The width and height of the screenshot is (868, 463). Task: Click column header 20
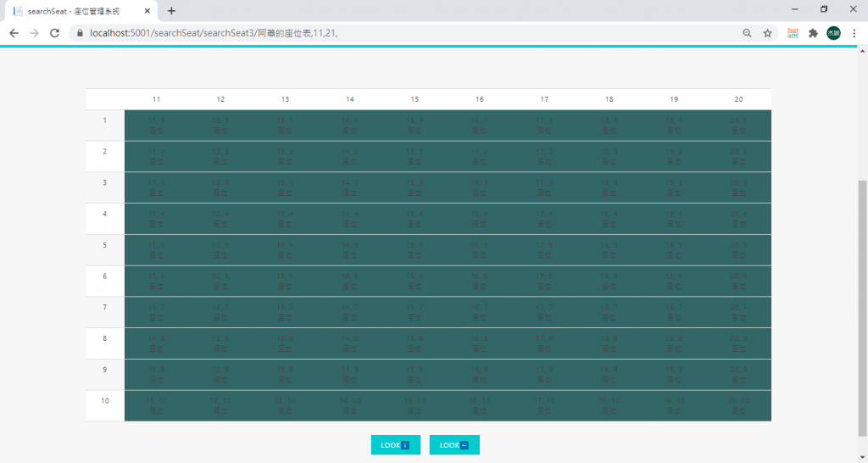[738, 99]
